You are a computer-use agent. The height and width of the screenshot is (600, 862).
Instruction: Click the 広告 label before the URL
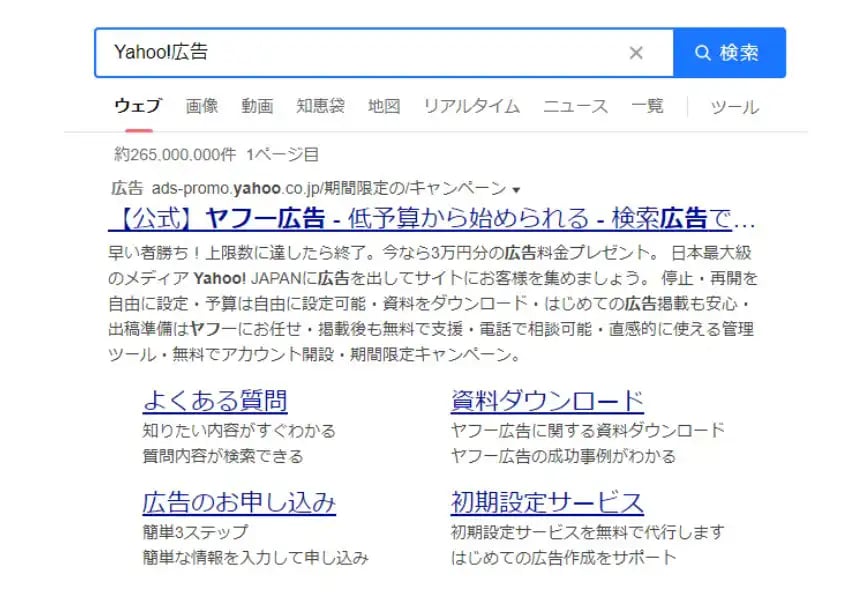pos(127,189)
